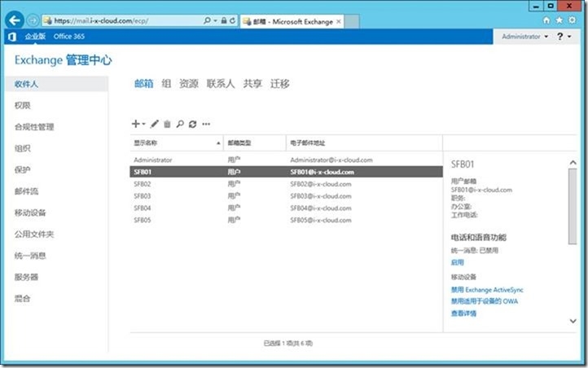The height and width of the screenshot is (368, 588).
Task: Switch to 共享 tab
Action: pos(252,84)
